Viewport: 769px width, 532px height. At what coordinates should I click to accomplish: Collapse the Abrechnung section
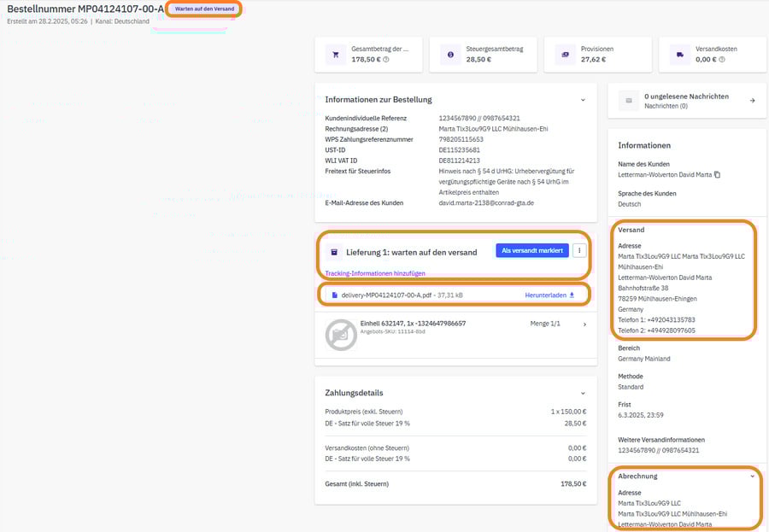pos(752,476)
